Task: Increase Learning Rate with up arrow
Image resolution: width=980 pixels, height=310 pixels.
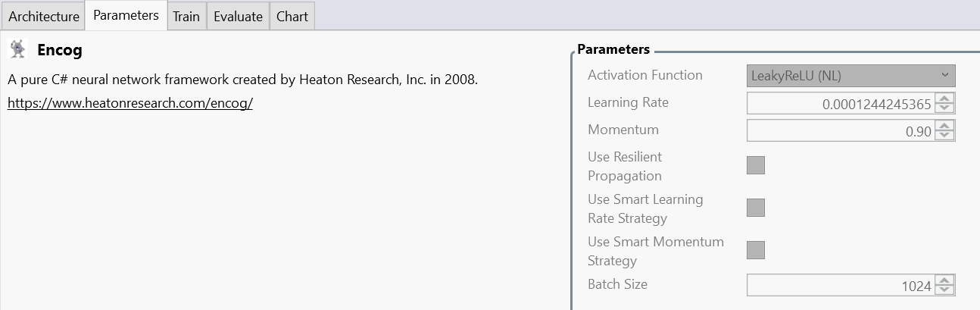Action: [944, 99]
